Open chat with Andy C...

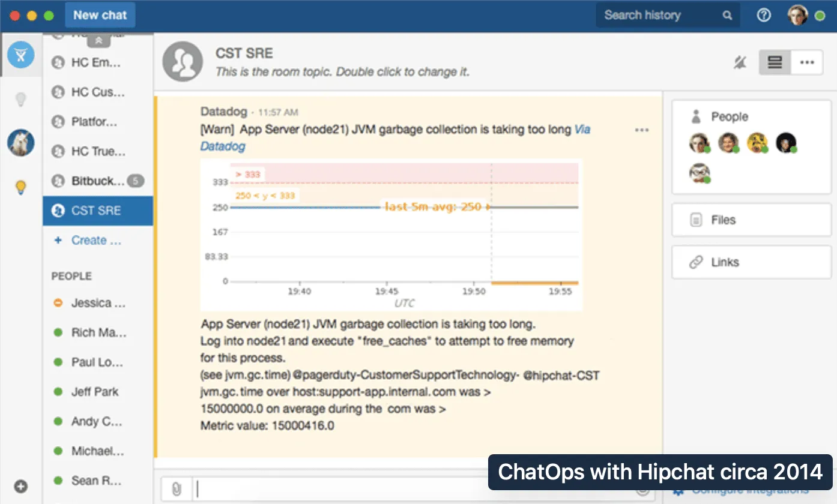point(98,421)
